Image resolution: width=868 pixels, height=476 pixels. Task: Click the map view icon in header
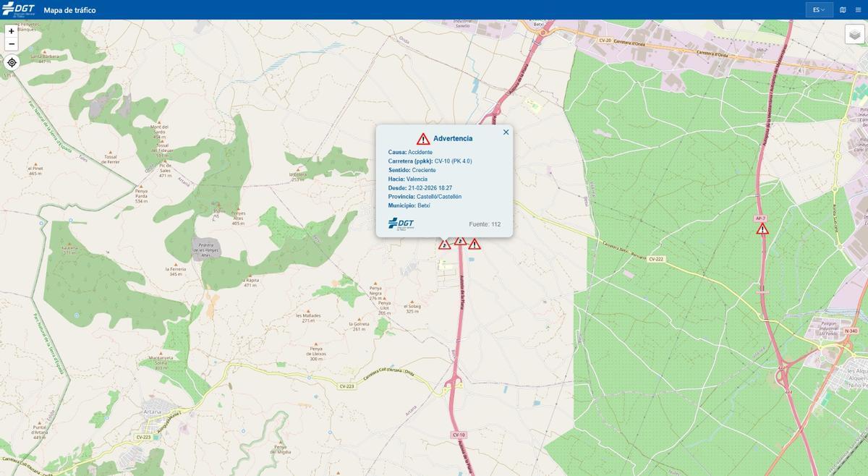pos(843,10)
